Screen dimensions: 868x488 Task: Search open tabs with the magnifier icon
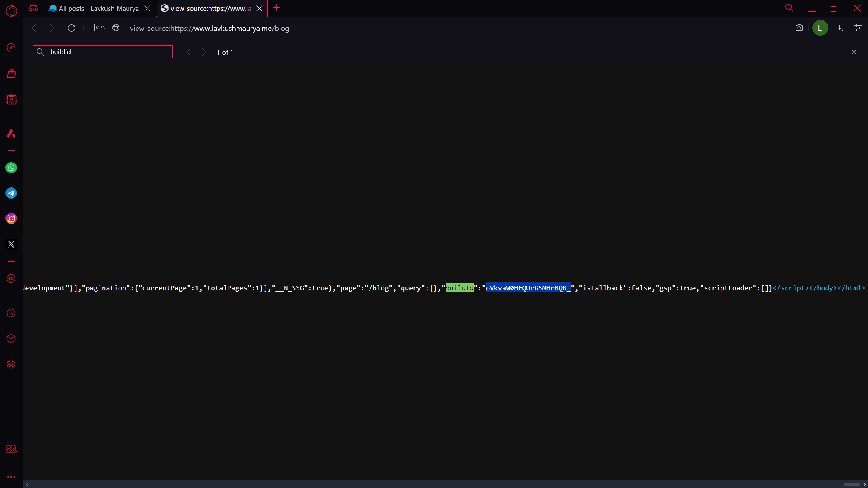(x=789, y=8)
